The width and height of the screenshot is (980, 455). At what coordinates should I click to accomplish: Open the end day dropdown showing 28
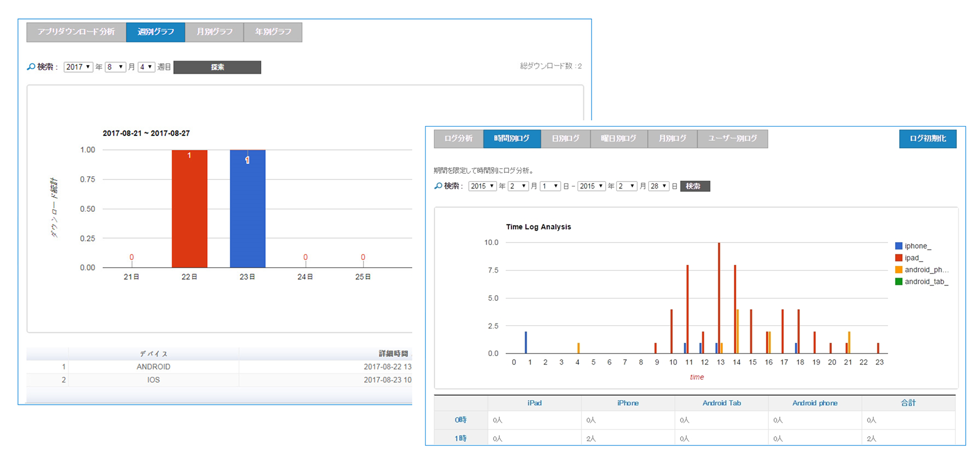(658, 187)
